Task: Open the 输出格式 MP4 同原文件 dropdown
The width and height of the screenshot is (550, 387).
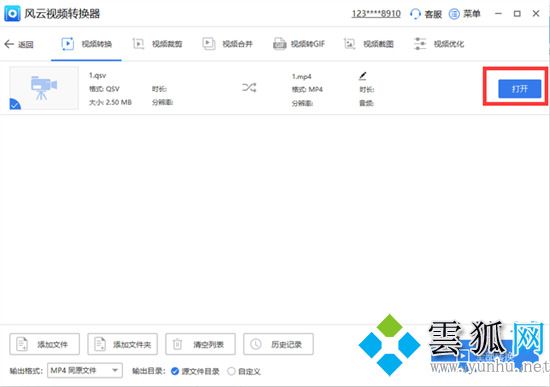Action: 85,371
